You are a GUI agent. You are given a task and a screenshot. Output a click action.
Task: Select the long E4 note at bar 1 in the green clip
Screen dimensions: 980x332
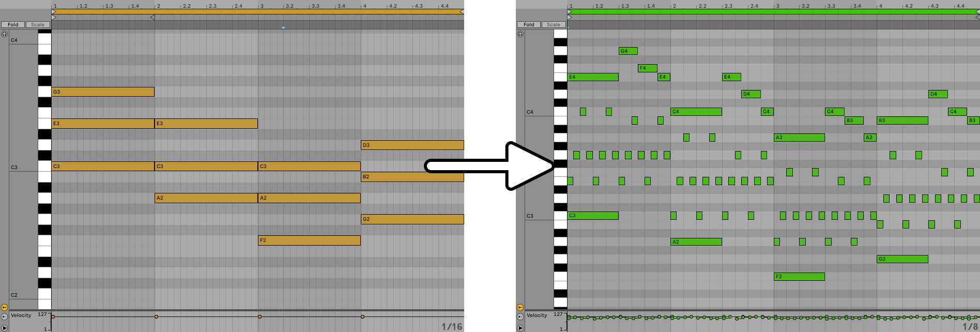point(593,77)
